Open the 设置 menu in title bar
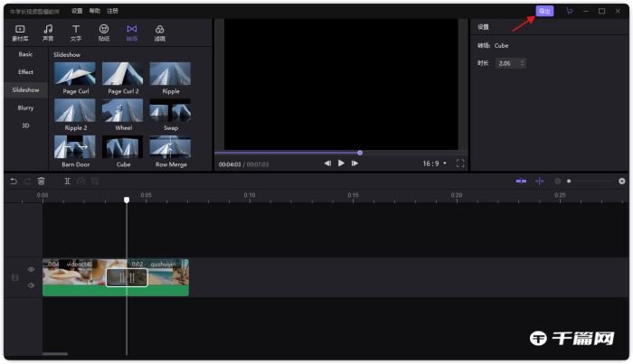The image size is (633, 364). click(x=77, y=11)
